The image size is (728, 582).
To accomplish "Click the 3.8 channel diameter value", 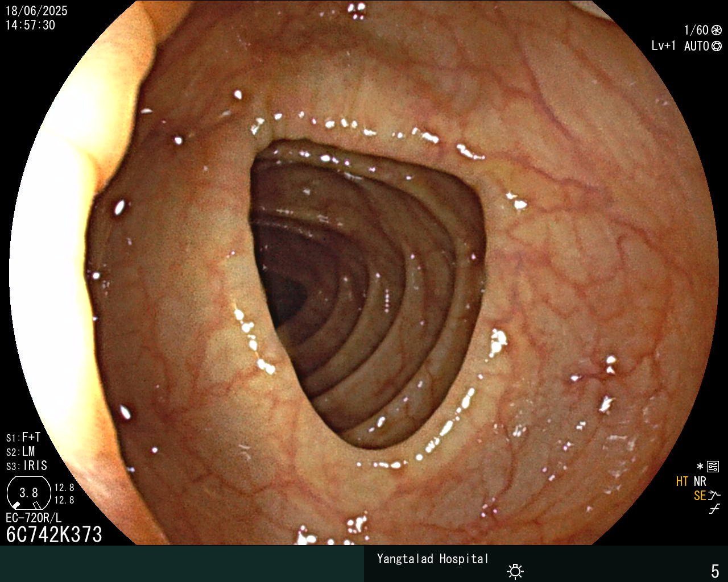I will pyautogui.click(x=28, y=493).
